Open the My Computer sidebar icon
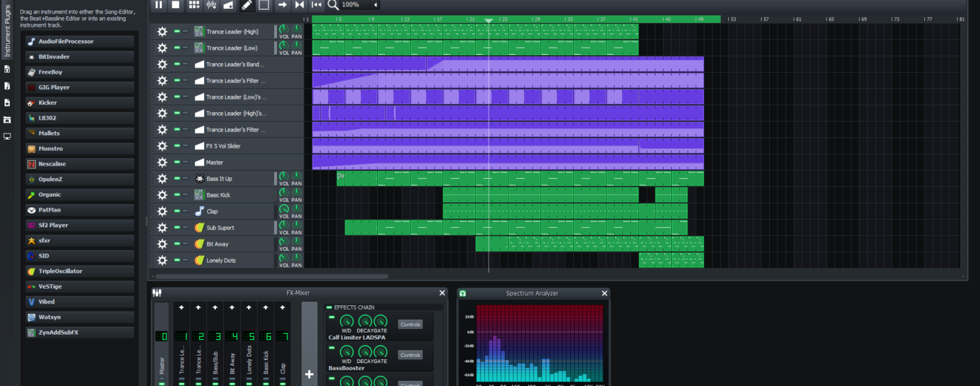This screenshot has width=980, height=386. tap(7, 137)
